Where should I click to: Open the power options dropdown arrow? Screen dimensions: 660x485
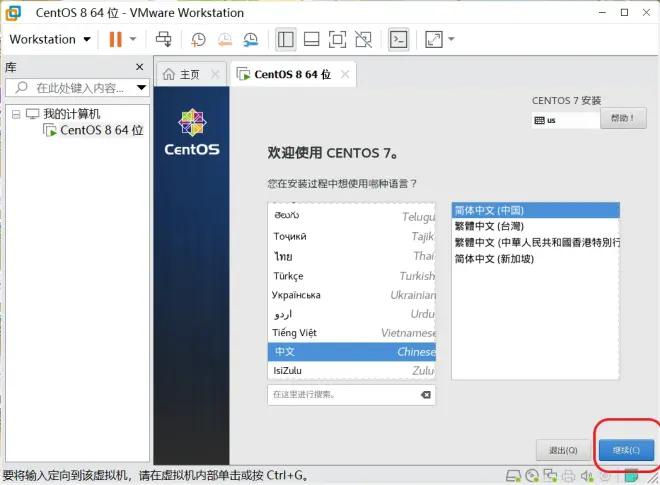click(x=133, y=39)
